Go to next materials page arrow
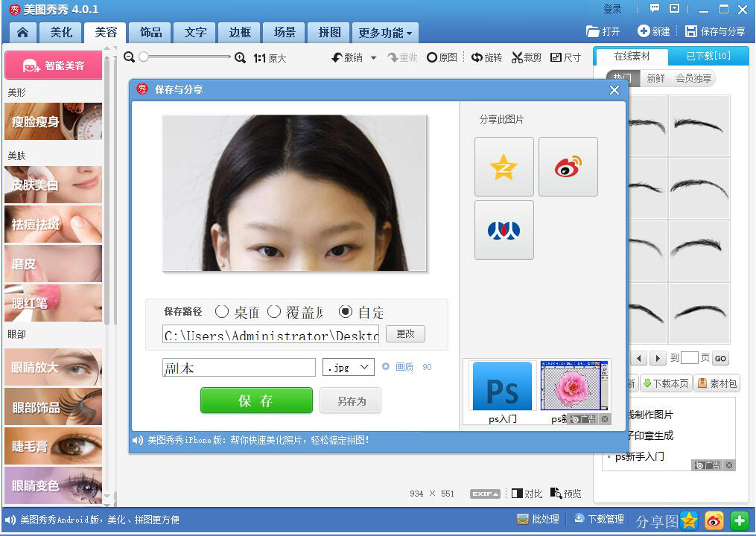Image resolution: width=756 pixels, height=536 pixels. [x=657, y=358]
